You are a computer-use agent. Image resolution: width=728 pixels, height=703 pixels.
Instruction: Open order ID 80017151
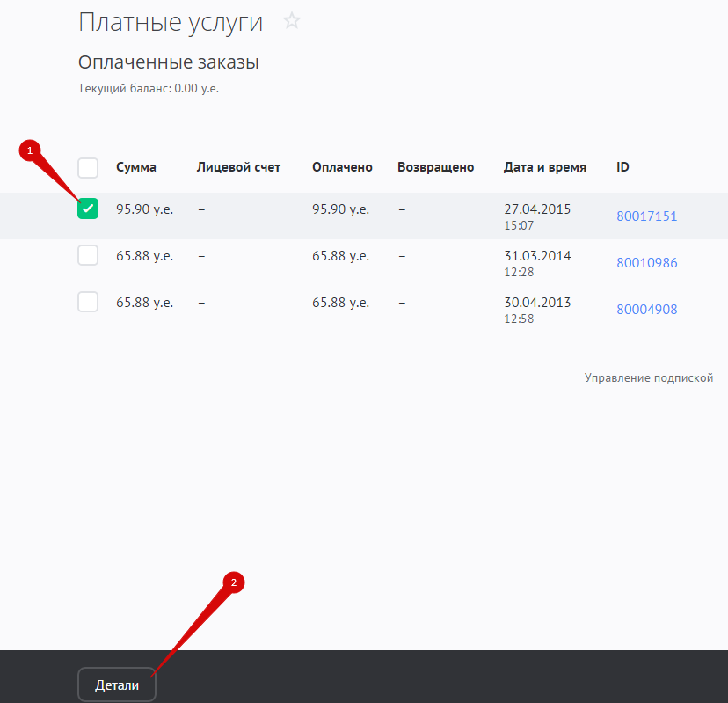(646, 216)
